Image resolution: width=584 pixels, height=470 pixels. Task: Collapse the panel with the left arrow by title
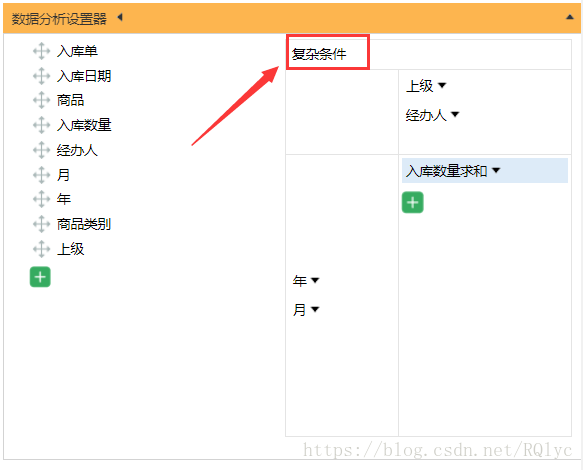[x=120, y=17]
